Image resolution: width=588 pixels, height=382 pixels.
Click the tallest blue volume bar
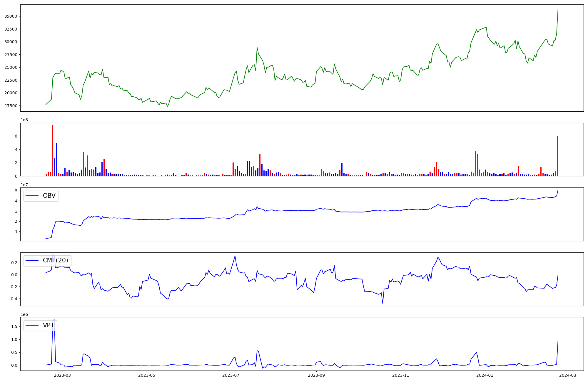[57, 159]
